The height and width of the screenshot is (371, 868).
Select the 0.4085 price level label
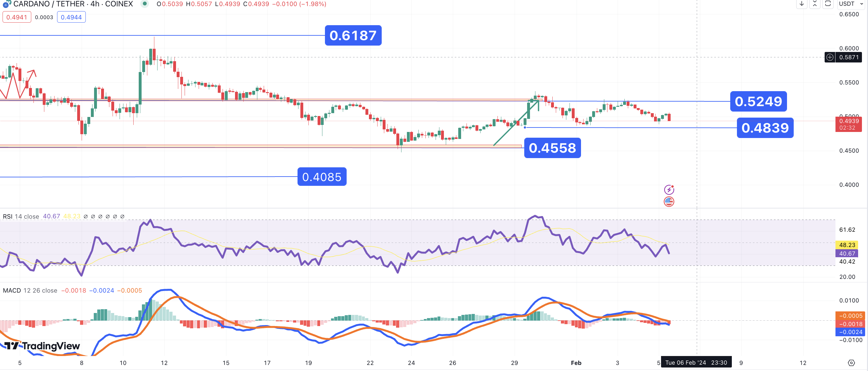point(322,177)
